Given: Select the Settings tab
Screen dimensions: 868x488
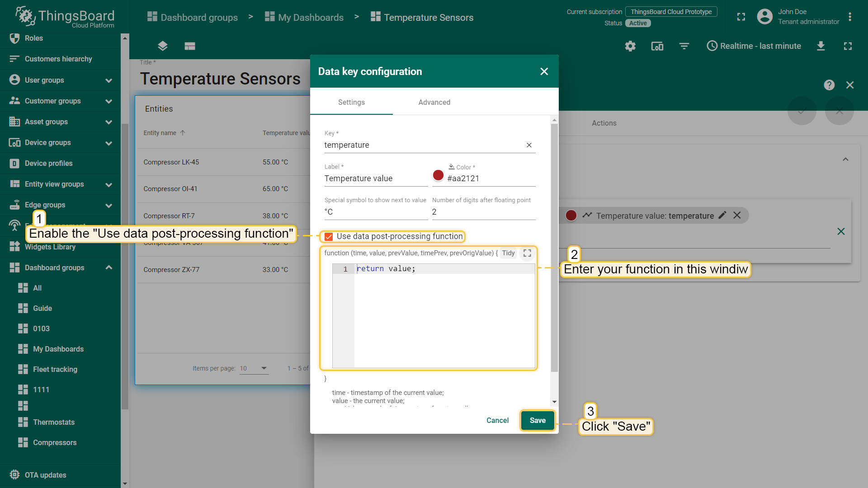Looking at the screenshot, I should [351, 102].
